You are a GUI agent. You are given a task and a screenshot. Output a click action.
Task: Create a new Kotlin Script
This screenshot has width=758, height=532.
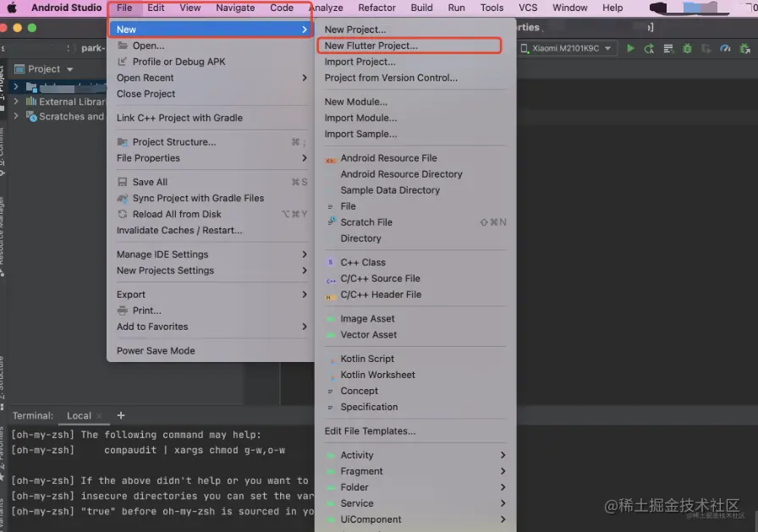(415, 359)
